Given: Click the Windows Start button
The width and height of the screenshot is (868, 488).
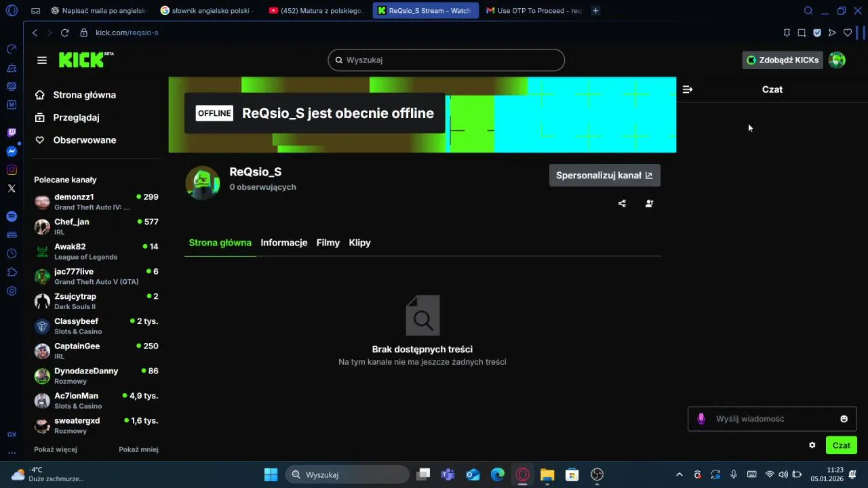Looking at the screenshot, I should coord(271,474).
